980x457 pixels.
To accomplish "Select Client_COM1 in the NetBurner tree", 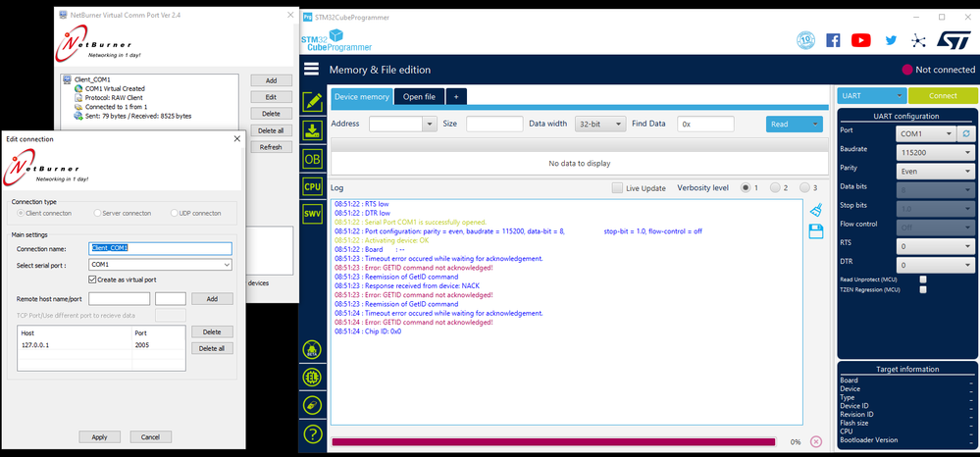I will coord(92,80).
